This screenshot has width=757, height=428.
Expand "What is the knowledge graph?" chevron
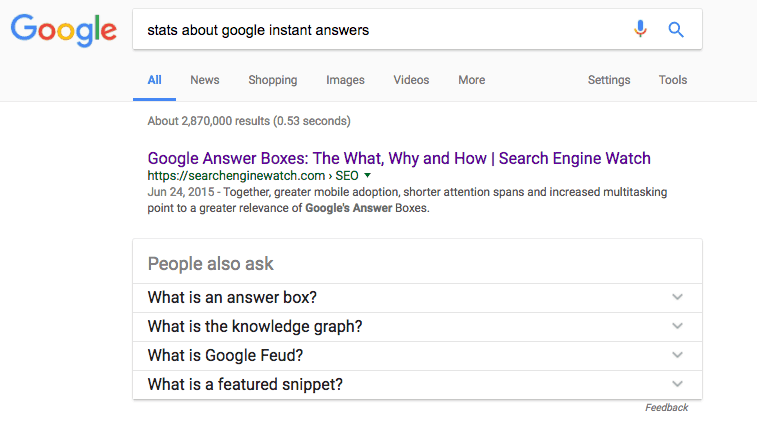pos(677,326)
